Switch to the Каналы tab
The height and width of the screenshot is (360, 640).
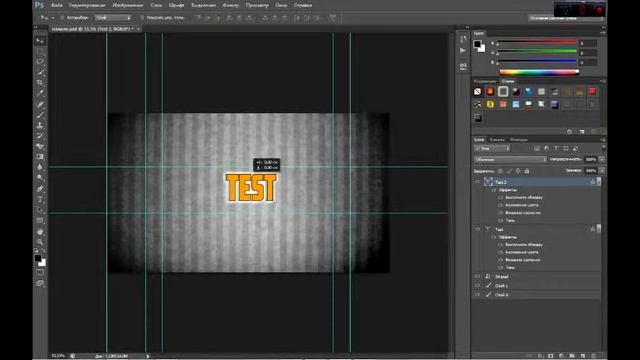[497, 140]
